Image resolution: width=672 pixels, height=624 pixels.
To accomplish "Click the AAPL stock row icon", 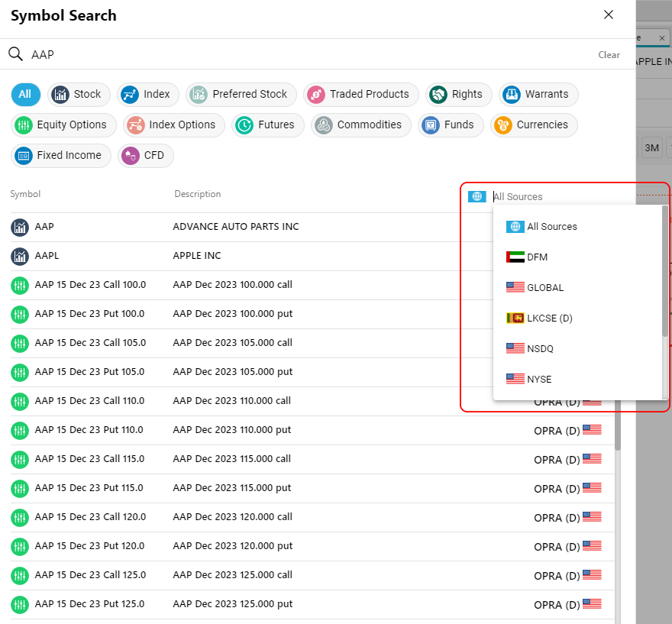I will [x=19, y=256].
